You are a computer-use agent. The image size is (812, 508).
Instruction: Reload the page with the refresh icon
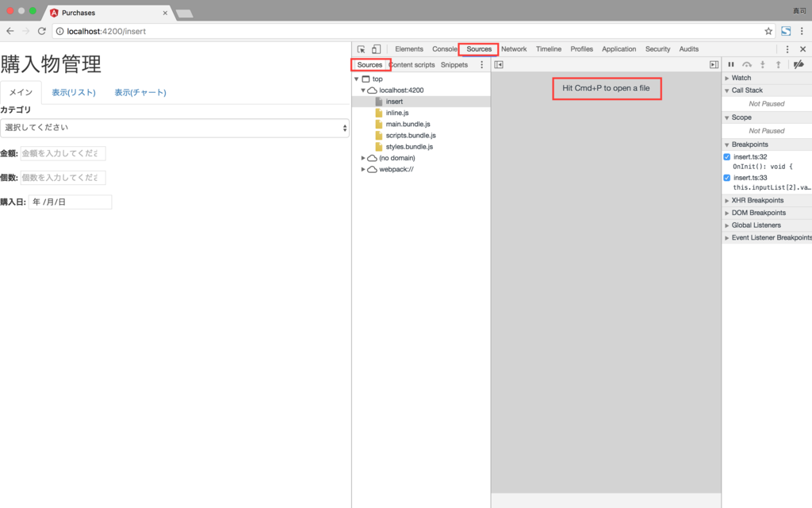[42, 31]
